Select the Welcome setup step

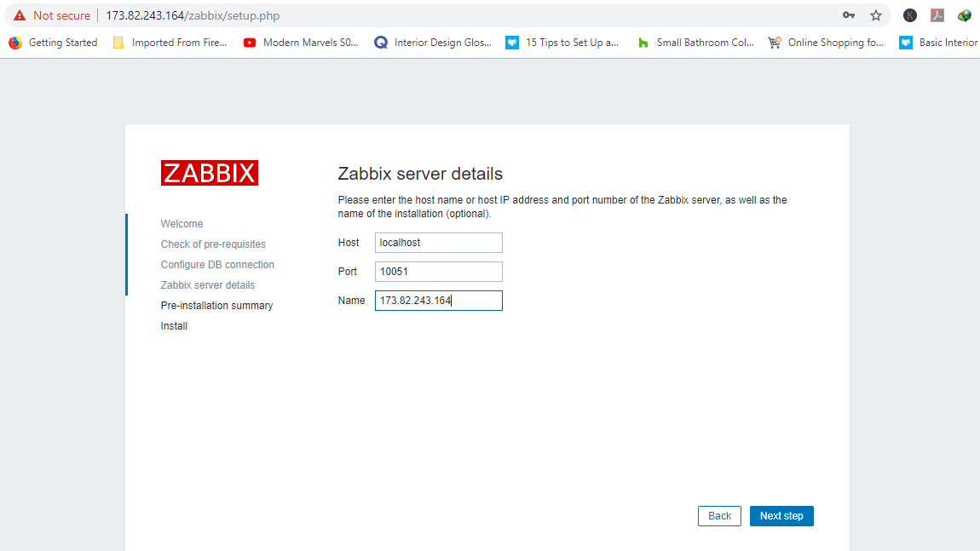(x=182, y=224)
